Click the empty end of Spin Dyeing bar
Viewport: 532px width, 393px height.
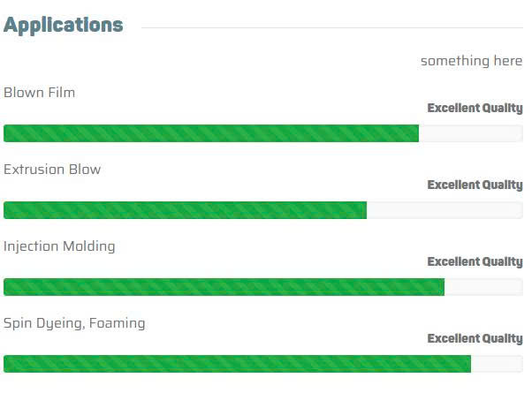496,364
